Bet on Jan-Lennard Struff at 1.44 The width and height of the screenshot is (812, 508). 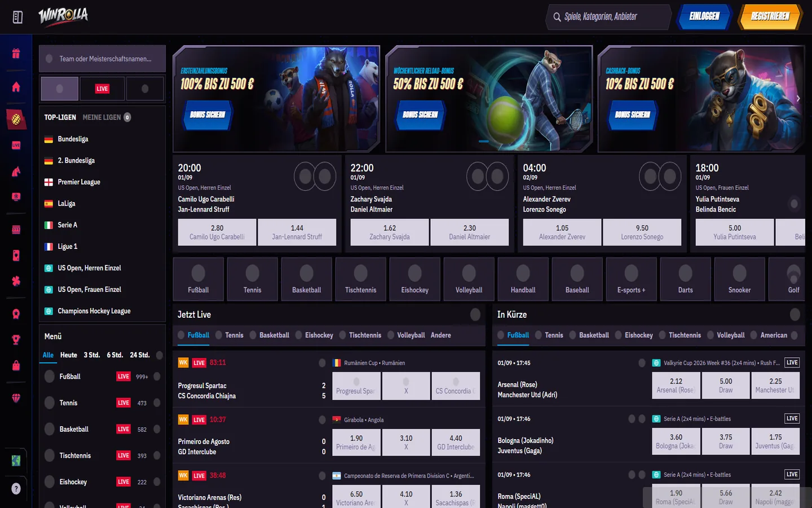click(x=297, y=232)
